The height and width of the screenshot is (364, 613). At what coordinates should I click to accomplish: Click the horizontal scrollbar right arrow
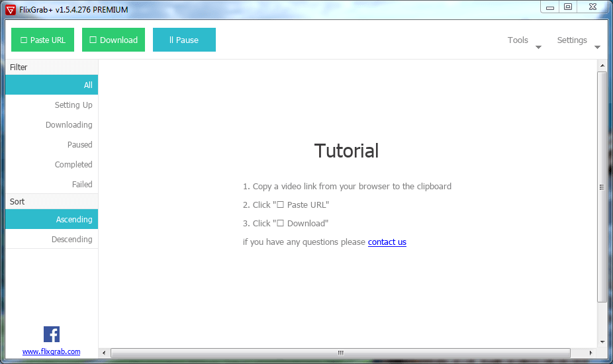pos(590,353)
